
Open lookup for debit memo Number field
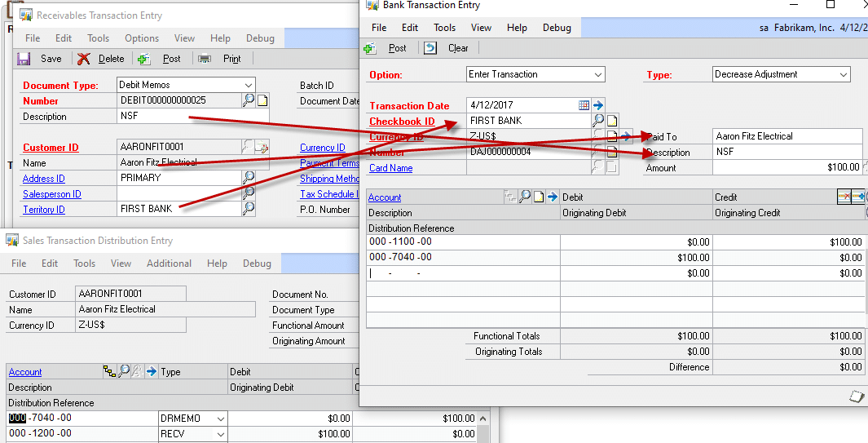(x=249, y=100)
